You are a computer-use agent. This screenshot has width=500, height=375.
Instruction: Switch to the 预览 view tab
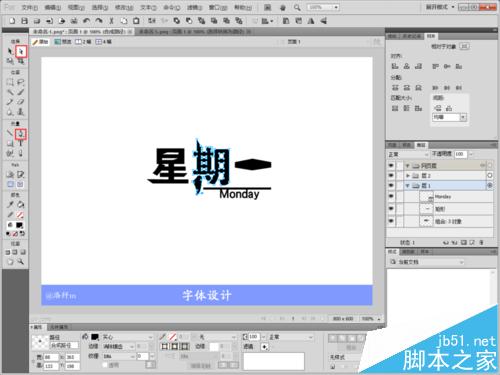[63, 42]
